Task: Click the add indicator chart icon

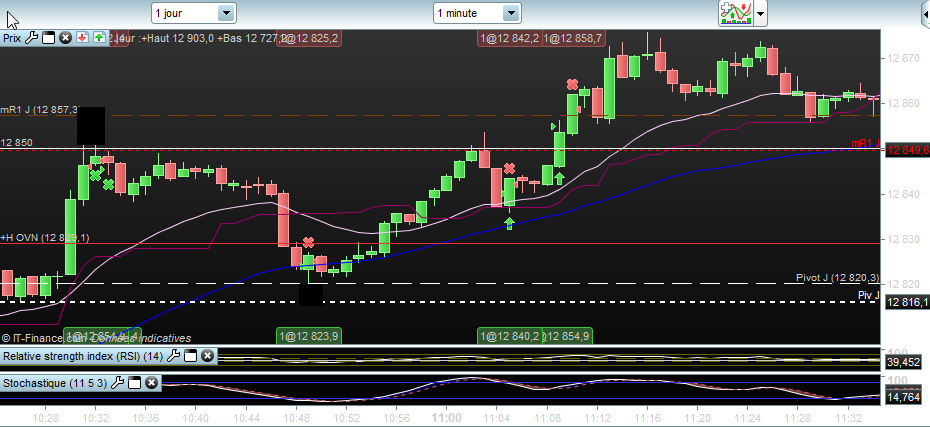Action: (x=735, y=13)
